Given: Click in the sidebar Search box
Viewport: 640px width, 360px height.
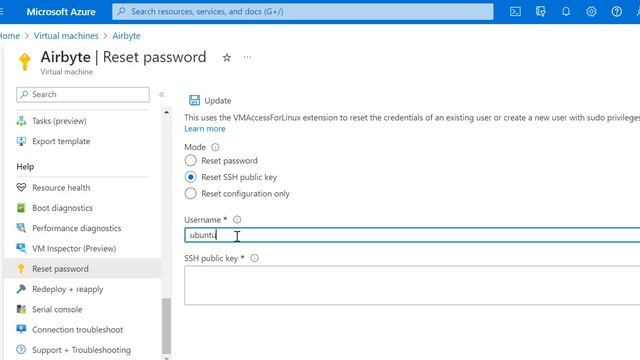Looking at the screenshot, I should click(x=83, y=94).
